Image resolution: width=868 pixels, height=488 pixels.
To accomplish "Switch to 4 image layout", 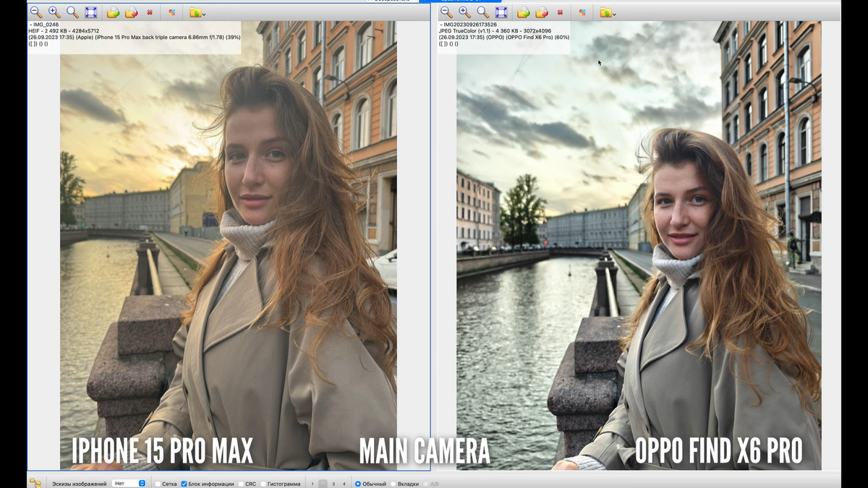I will point(344,484).
